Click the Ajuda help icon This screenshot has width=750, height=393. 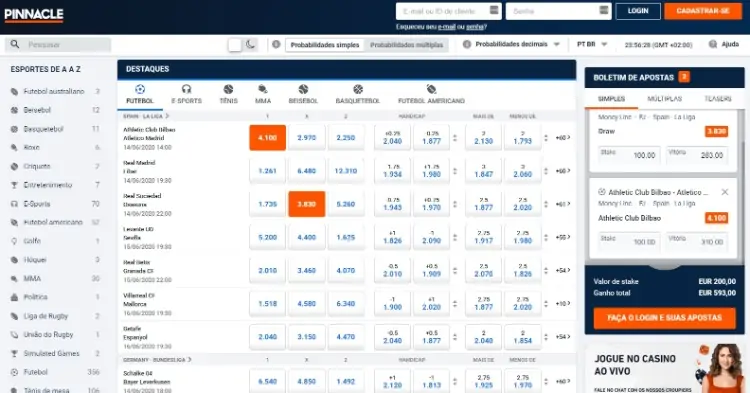[x=713, y=44]
